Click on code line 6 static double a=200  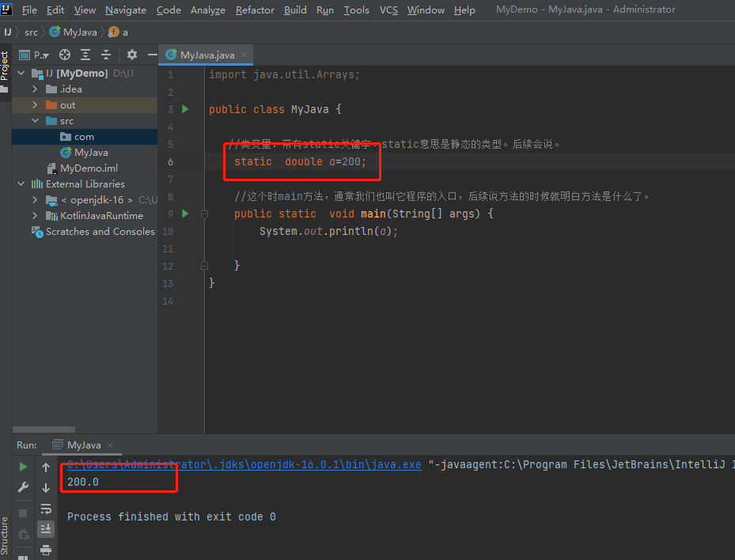(x=300, y=161)
